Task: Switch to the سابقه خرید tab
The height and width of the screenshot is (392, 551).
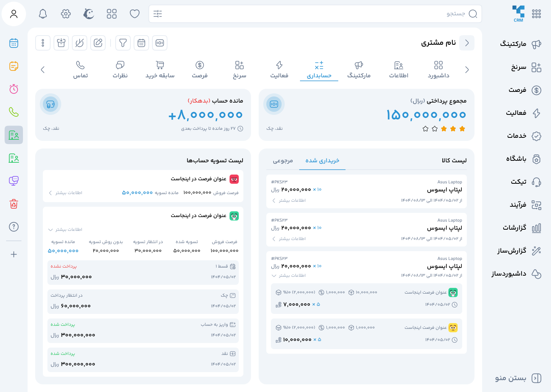Action: click(160, 70)
